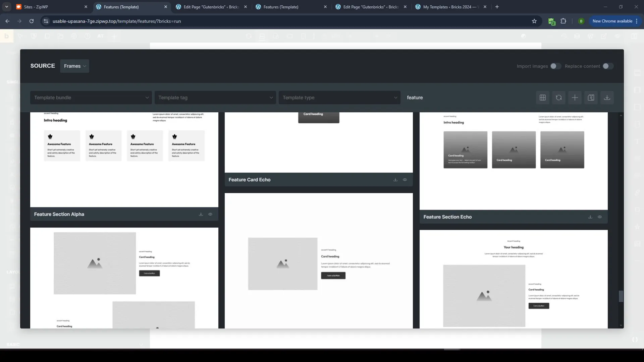Click the Feature Card Echo title text
Viewport: 644px width, 362px height.
[250, 180]
